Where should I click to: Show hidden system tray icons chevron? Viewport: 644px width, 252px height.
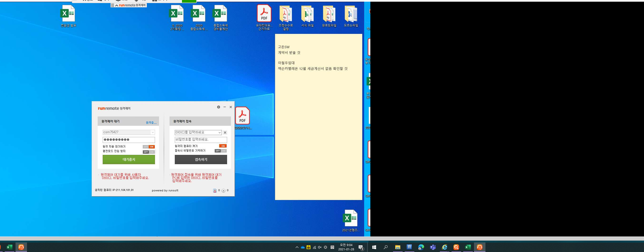click(x=297, y=247)
